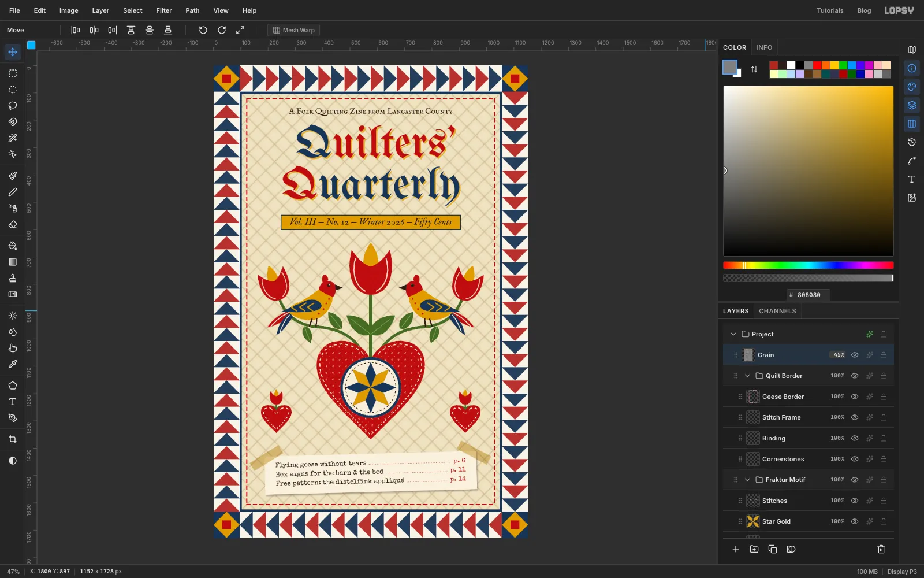Pick the white swatch in the palette

click(791, 65)
